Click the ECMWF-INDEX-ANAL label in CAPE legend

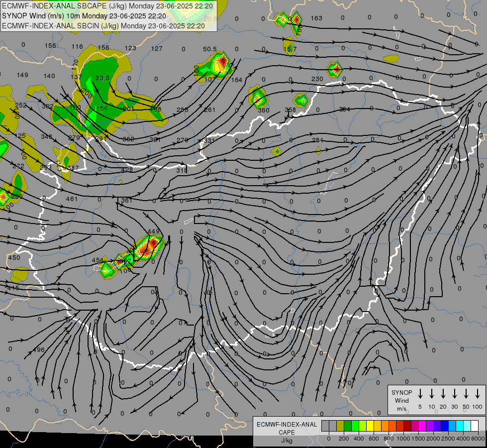pyautogui.click(x=287, y=425)
